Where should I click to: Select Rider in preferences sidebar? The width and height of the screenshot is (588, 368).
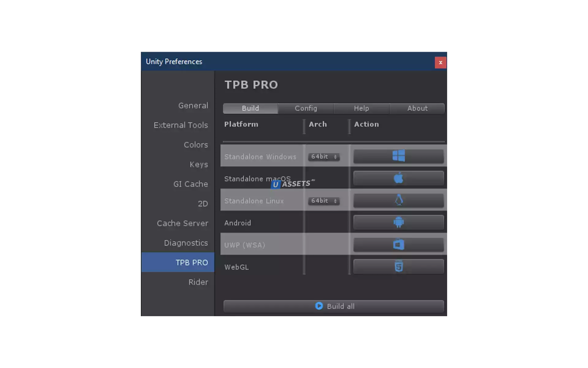[198, 282]
